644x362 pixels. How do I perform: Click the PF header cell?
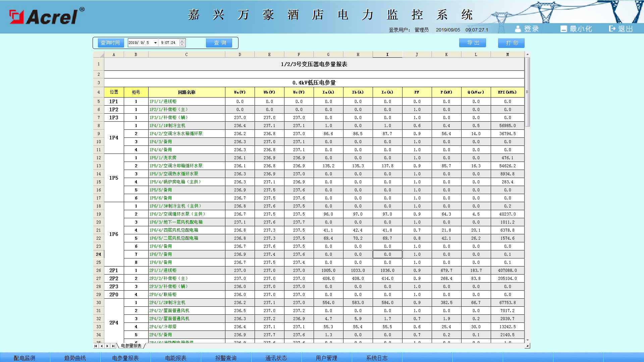tap(417, 92)
